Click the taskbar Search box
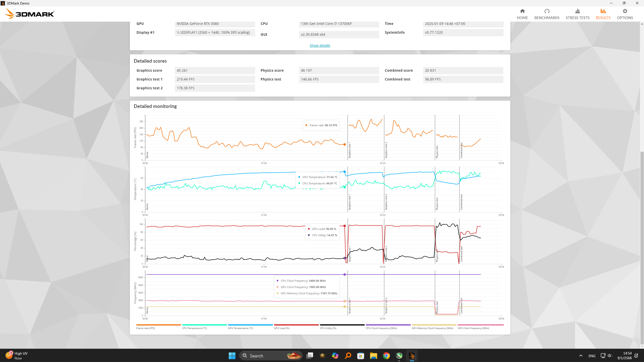This screenshot has width=644, height=362. (x=271, y=355)
